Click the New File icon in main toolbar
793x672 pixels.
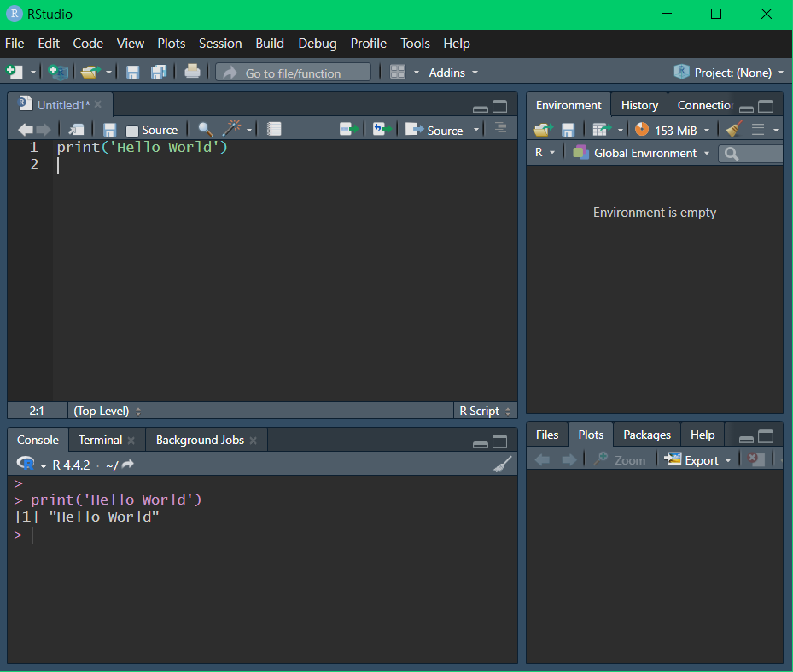click(15, 72)
